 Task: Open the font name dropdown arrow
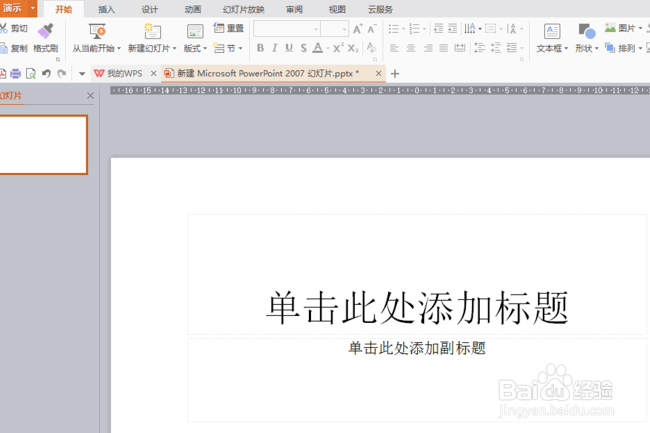[x=316, y=29]
